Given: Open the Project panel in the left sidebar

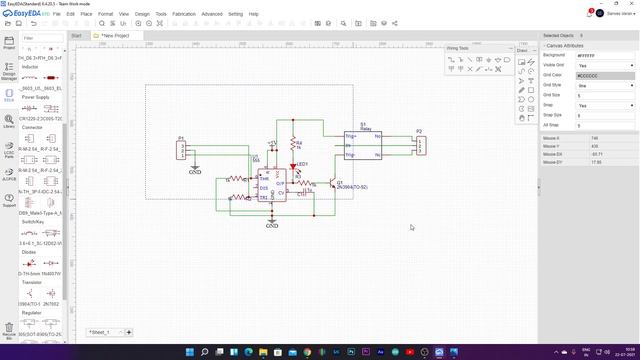Looking at the screenshot, I should pyautogui.click(x=9, y=43).
